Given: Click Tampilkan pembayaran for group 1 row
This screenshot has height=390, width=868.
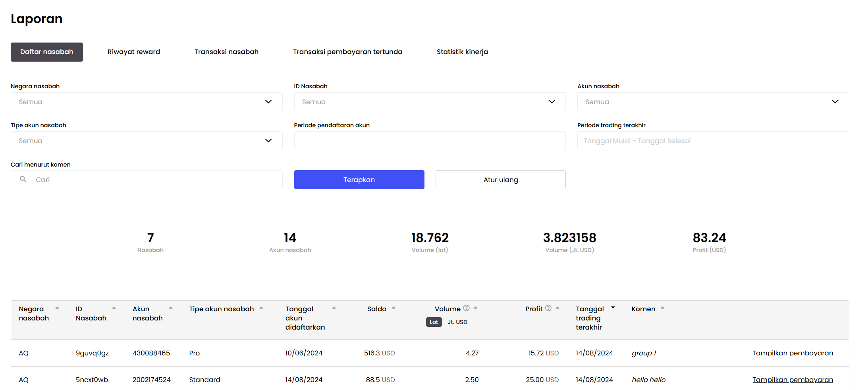Looking at the screenshot, I should 793,353.
